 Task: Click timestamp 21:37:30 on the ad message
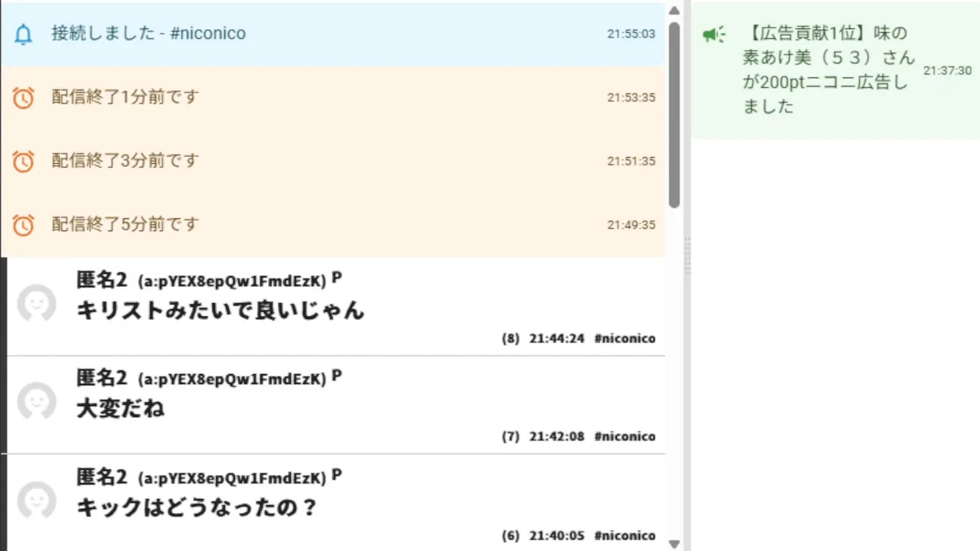[947, 70]
